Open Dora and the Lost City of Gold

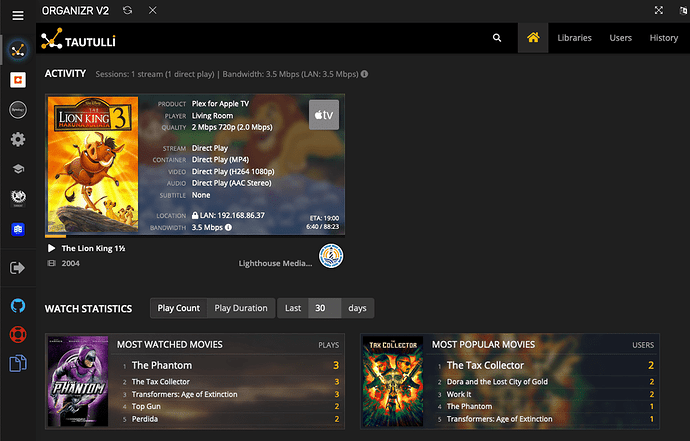click(497, 382)
